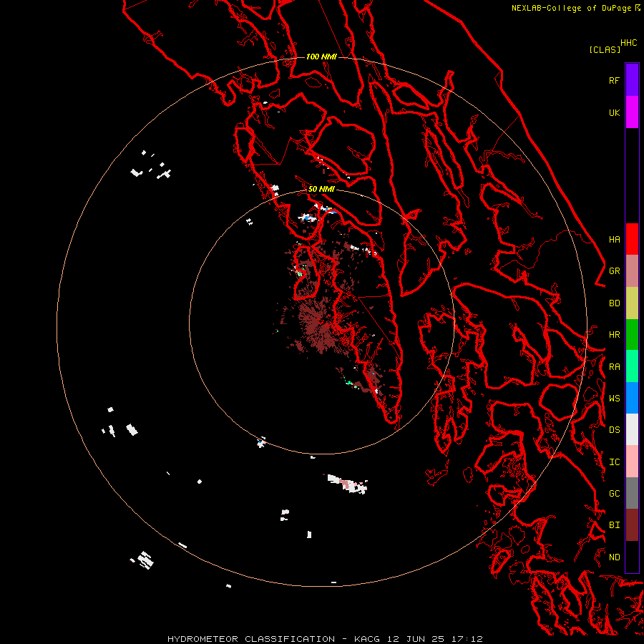Click the '100 NMI' range ring label

(321, 57)
